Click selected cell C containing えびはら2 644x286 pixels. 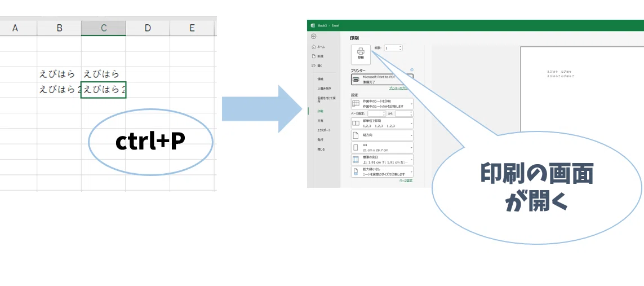[x=104, y=90]
